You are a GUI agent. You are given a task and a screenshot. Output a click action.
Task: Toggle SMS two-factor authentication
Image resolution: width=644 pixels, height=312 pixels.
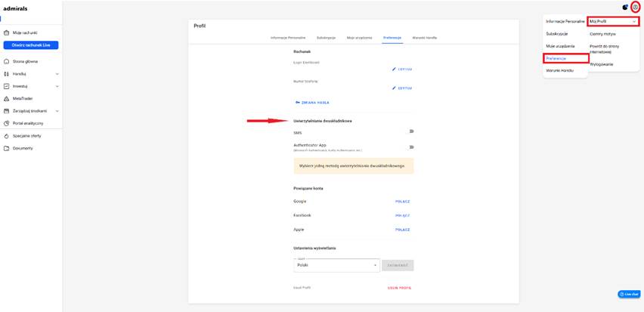411,131
